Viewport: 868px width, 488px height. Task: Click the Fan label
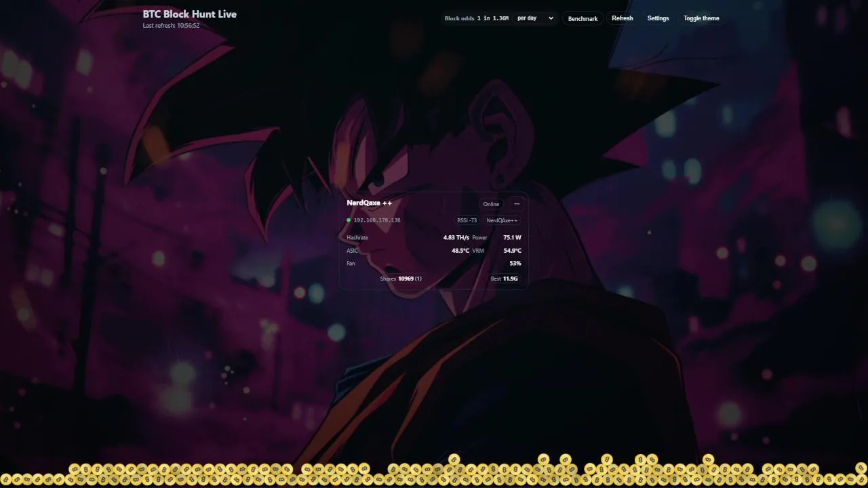[351, 264]
